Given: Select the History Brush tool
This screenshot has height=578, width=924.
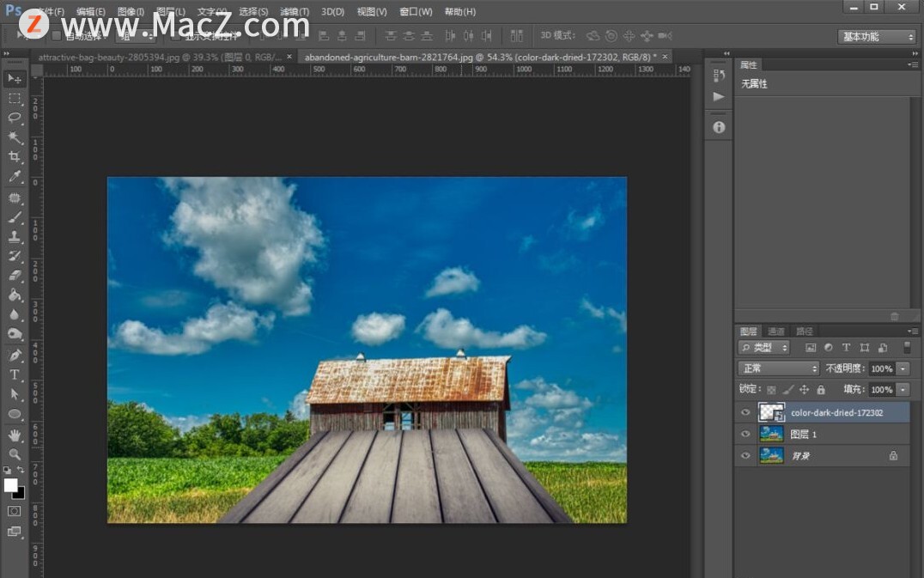Looking at the screenshot, I should 15,256.
